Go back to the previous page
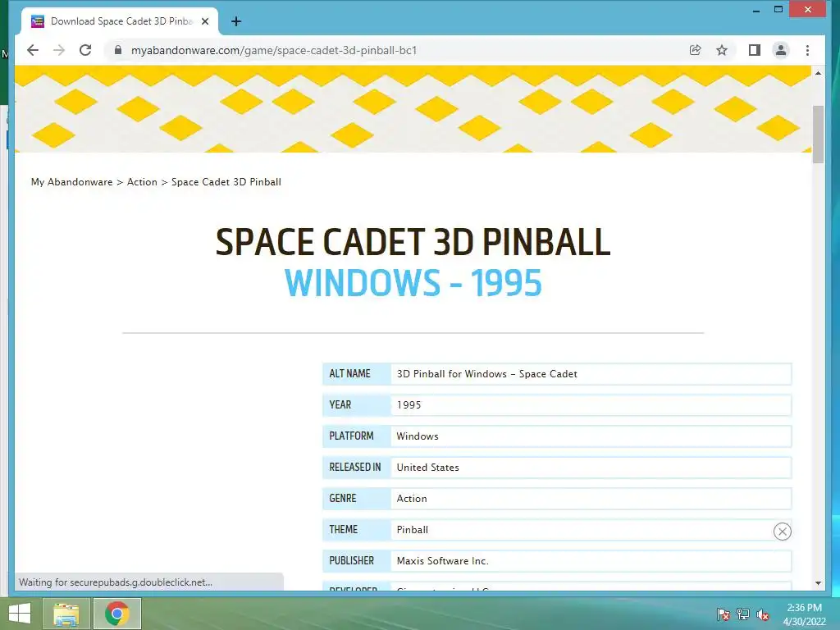840x630 pixels. pyautogui.click(x=33, y=50)
